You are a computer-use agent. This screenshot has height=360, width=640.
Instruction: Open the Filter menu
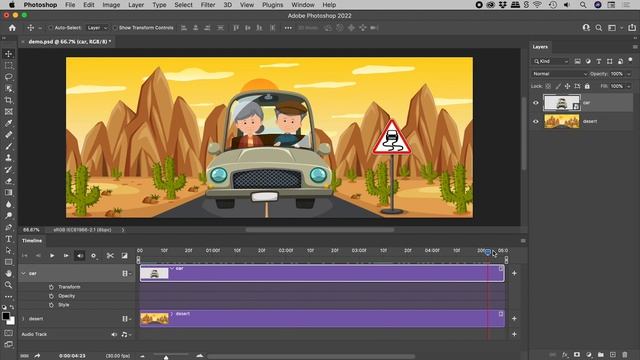[x=208, y=5]
